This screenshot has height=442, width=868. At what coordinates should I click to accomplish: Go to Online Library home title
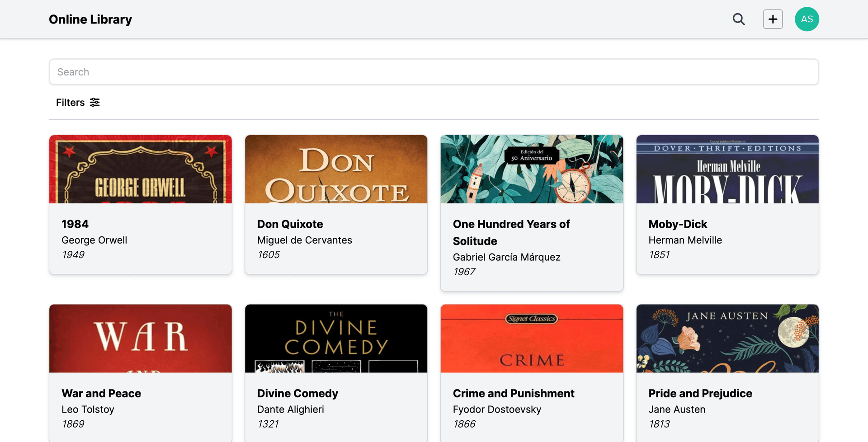(x=90, y=19)
